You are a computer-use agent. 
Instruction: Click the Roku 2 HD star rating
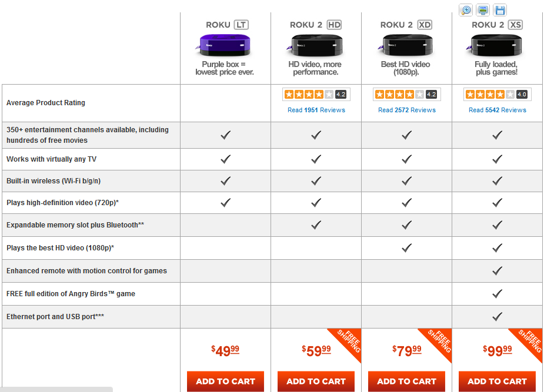pos(316,94)
